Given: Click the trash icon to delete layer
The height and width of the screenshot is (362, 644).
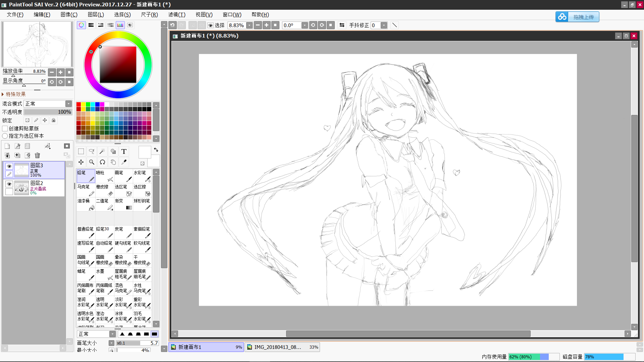Looking at the screenshot, I should click(x=37, y=156).
